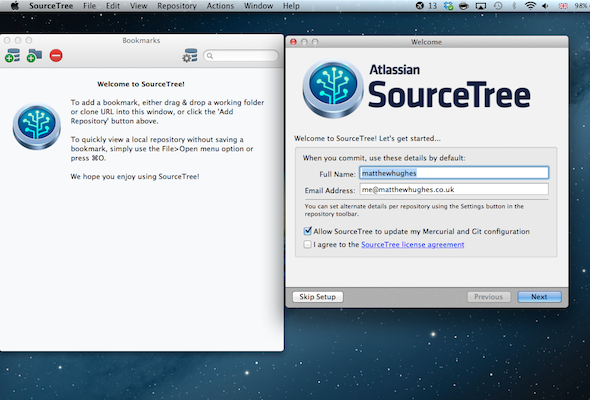Open the Edit menu
590x400 pixels.
click(113, 6)
